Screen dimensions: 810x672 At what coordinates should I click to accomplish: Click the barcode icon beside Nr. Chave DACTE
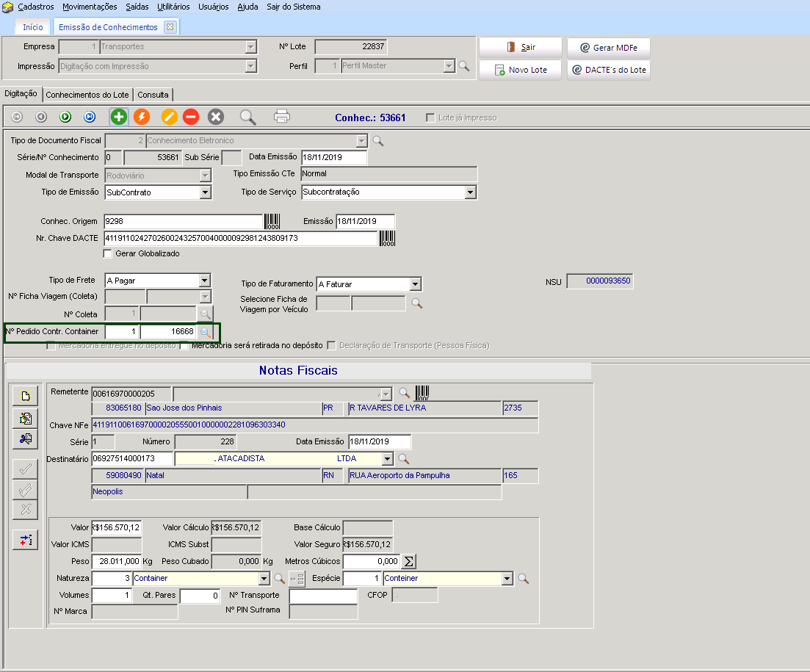(x=387, y=238)
